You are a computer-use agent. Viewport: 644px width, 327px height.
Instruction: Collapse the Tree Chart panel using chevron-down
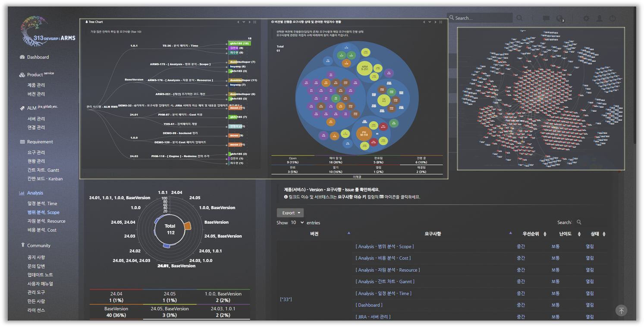244,22
